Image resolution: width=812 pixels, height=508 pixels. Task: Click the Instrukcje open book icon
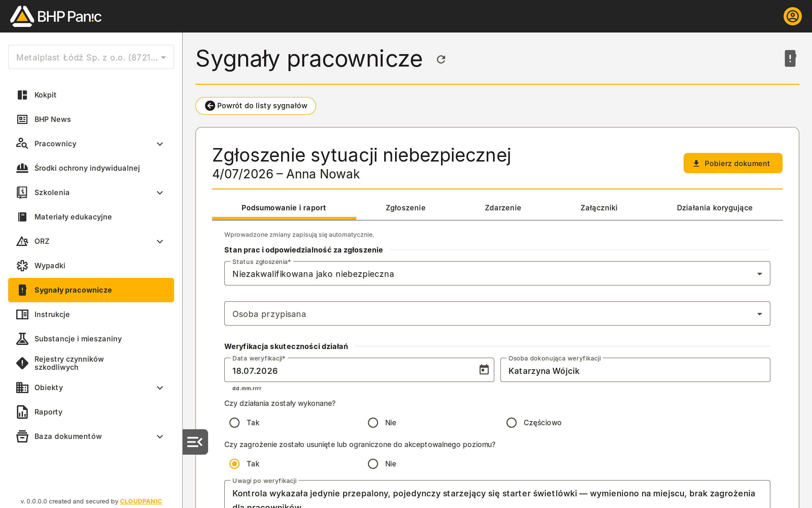(22, 314)
